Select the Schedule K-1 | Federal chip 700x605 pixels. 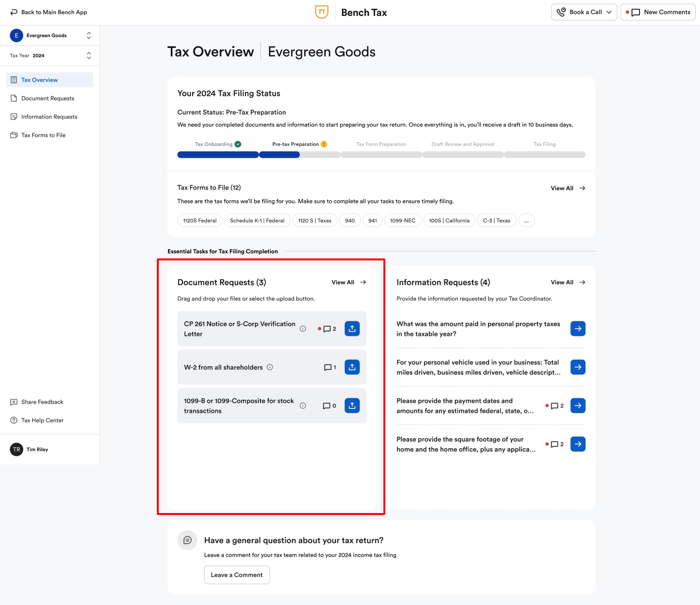(x=257, y=221)
